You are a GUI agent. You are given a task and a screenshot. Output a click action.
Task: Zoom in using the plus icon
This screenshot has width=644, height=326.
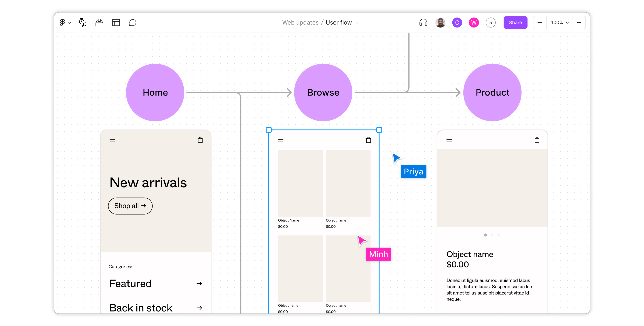(x=579, y=23)
